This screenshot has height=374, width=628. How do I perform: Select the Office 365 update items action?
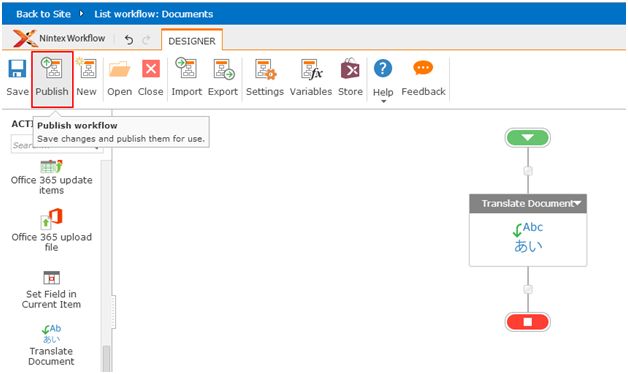[x=52, y=177]
